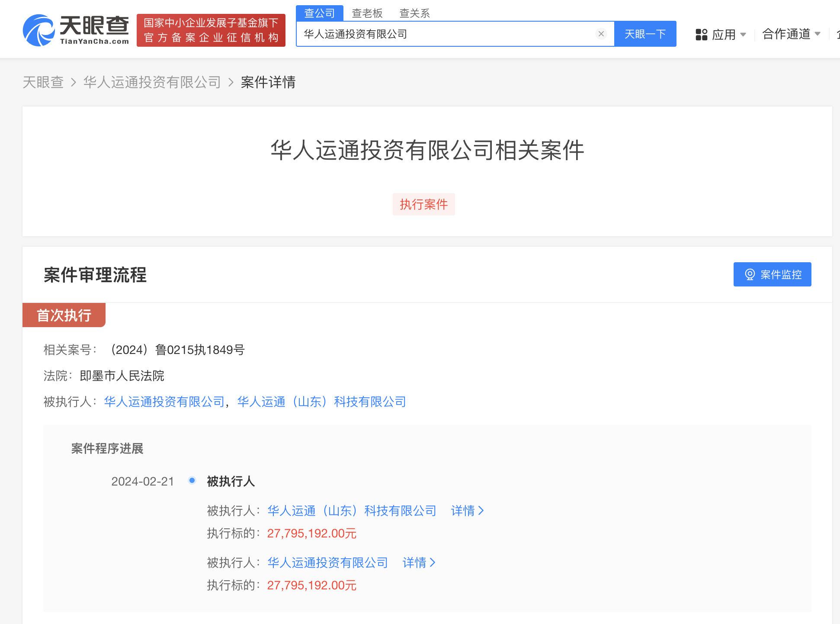Click the 执行案件 tag

pyautogui.click(x=423, y=204)
